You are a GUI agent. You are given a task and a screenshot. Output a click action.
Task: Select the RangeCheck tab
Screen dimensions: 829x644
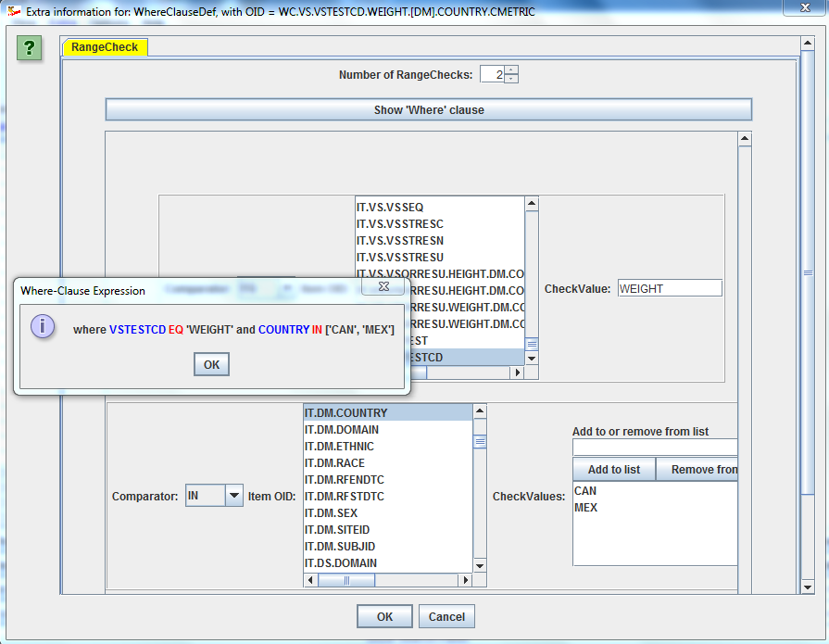tap(105, 47)
